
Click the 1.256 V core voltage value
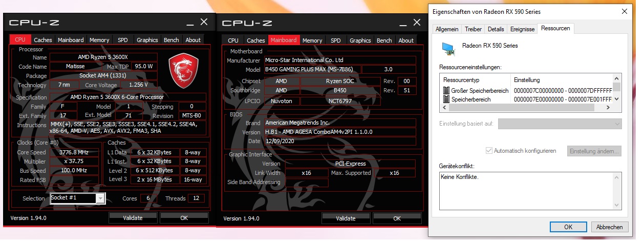[x=139, y=85]
